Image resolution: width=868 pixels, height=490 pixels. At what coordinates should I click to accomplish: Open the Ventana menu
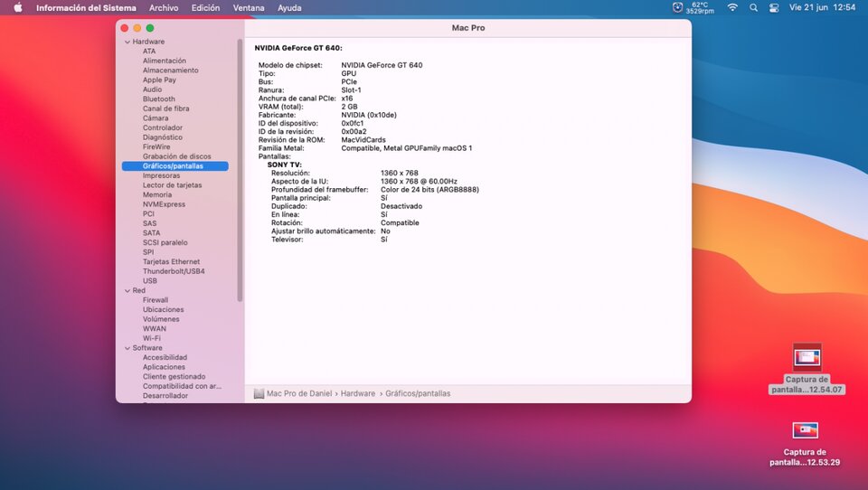click(249, 7)
